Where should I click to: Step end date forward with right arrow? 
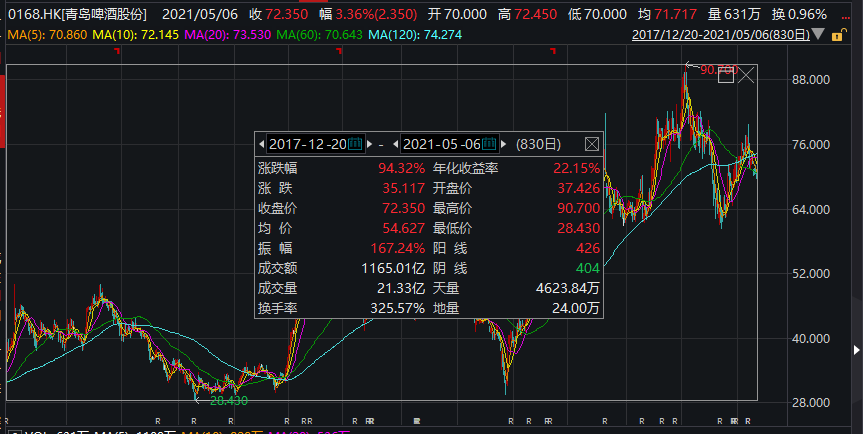tap(503, 144)
